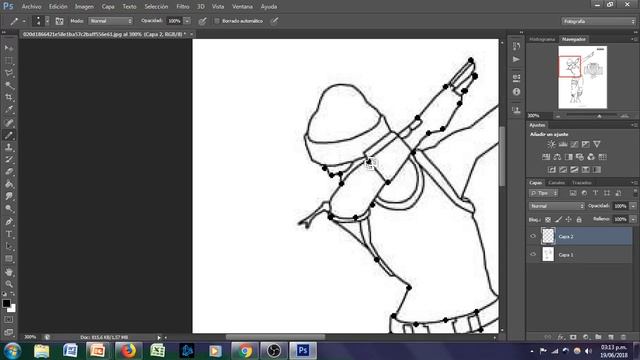Enable the Borrado automático checkbox
The height and width of the screenshot is (360, 640).
click(x=217, y=21)
